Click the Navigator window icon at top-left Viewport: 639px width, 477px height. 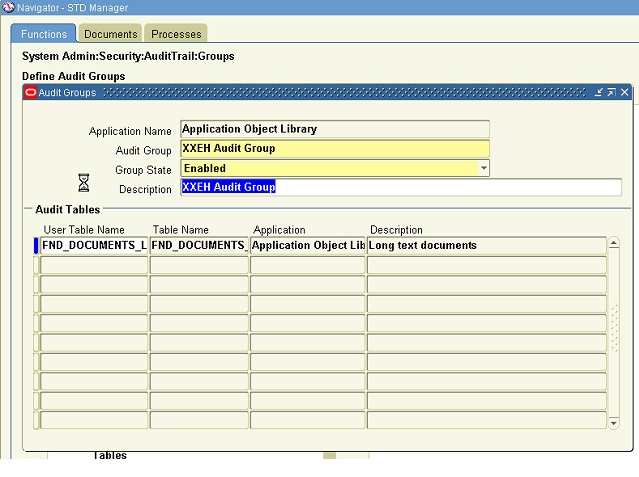coord(8,7)
